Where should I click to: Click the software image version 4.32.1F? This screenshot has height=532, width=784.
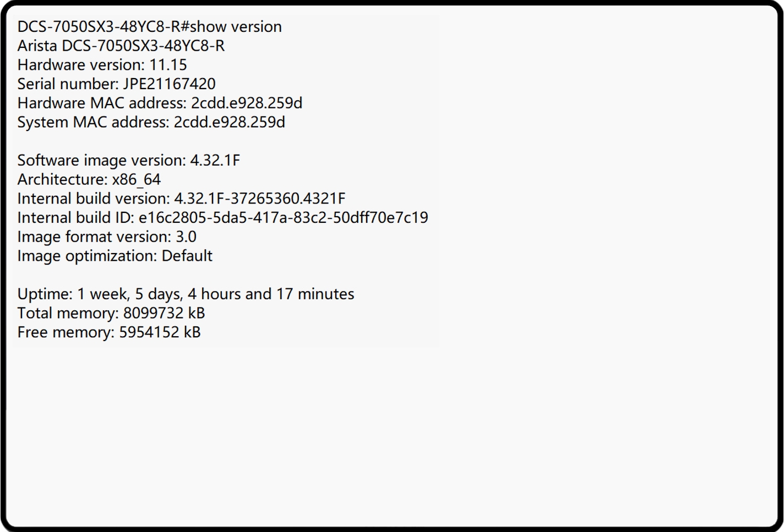click(x=215, y=161)
